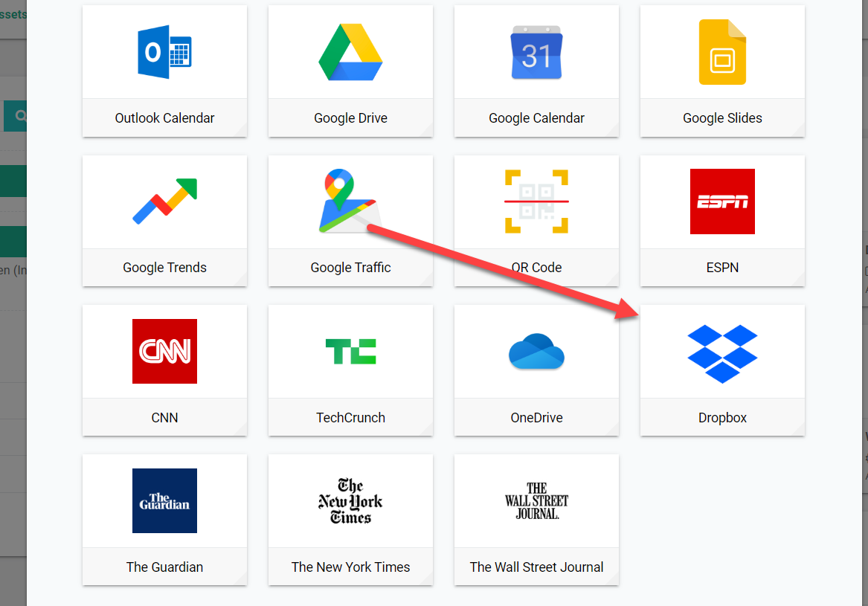Open the Google Drive triangle icon
The height and width of the screenshot is (606, 868).
[350, 52]
